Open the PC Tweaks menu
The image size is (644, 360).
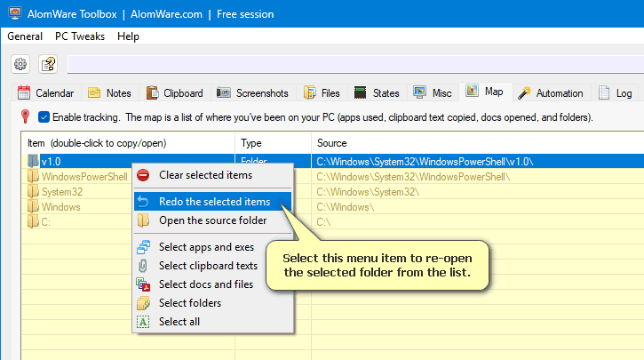point(79,36)
